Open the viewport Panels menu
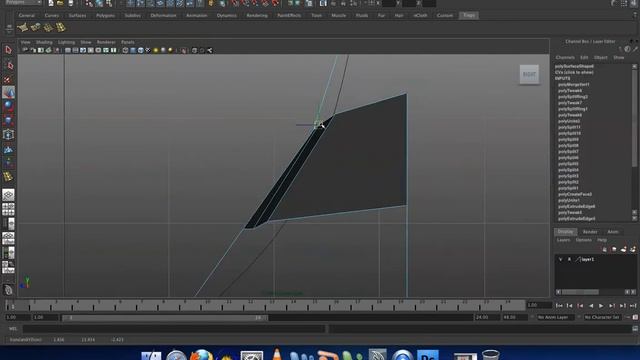Image resolution: width=640 pixels, height=360 pixels. click(127, 42)
